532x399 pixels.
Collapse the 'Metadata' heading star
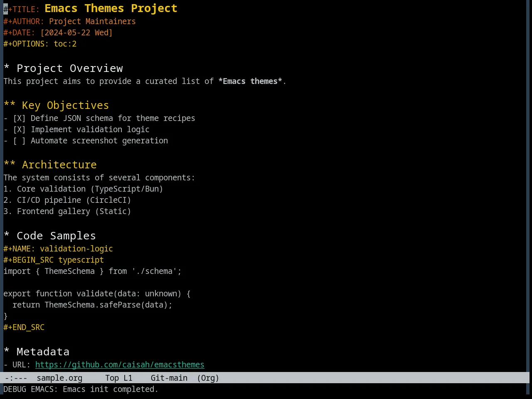7,351
